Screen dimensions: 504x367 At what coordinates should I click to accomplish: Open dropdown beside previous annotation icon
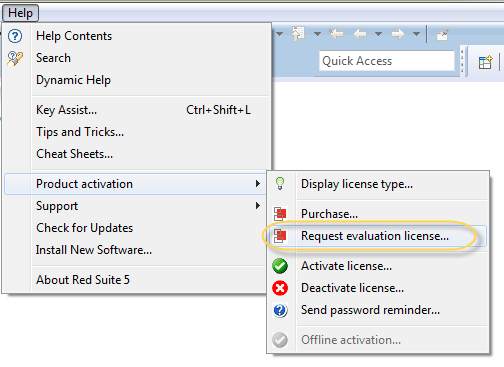pyautogui.click(x=317, y=34)
